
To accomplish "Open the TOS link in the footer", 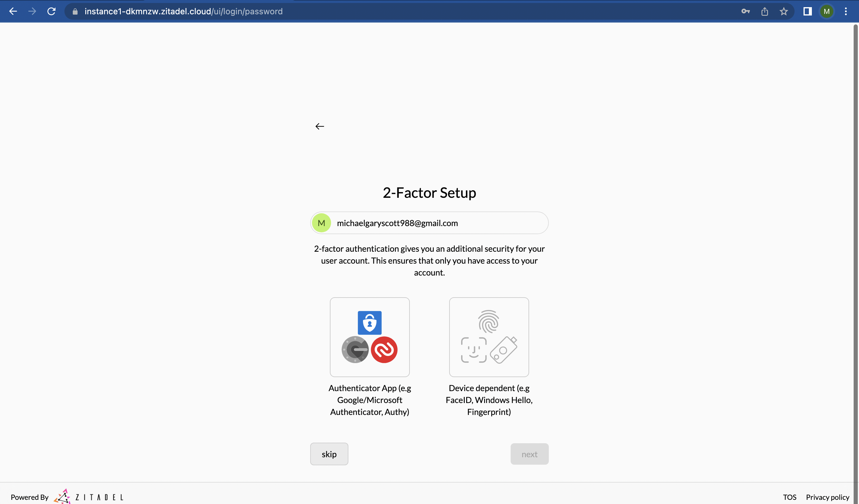I will (790, 497).
